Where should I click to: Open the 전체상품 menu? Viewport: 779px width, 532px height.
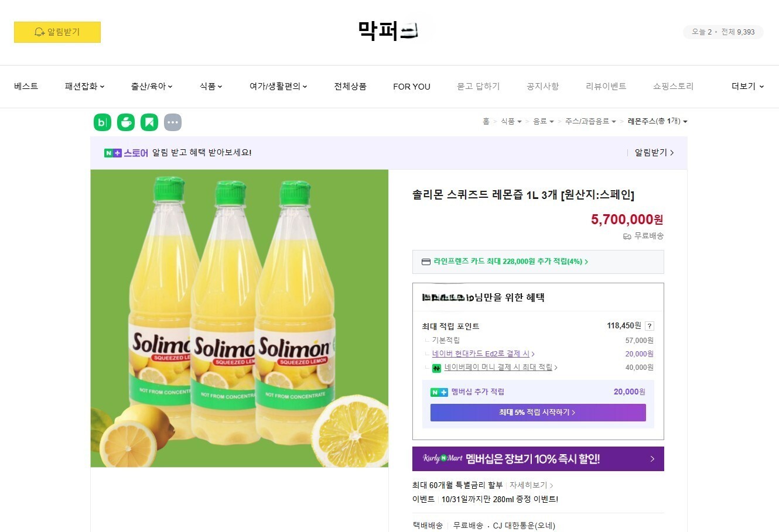coord(350,86)
